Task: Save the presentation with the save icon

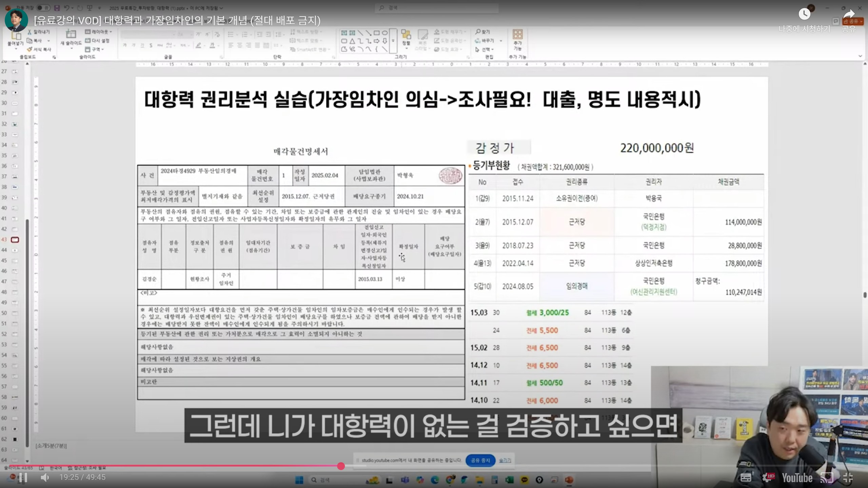Action: [57, 7]
